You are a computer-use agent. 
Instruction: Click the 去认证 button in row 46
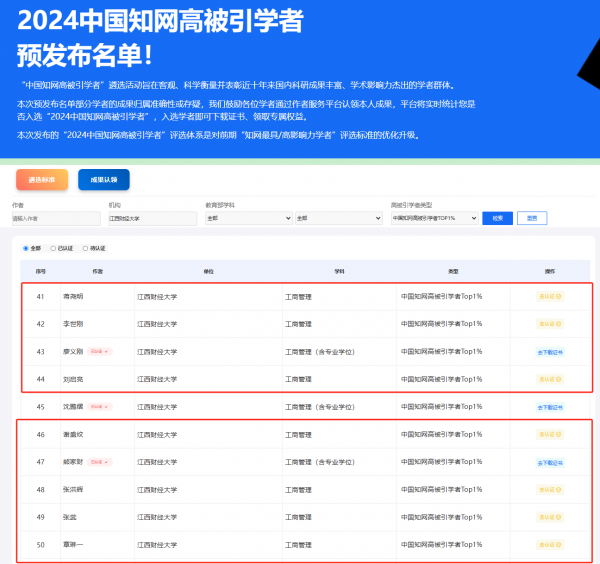coord(550,434)
